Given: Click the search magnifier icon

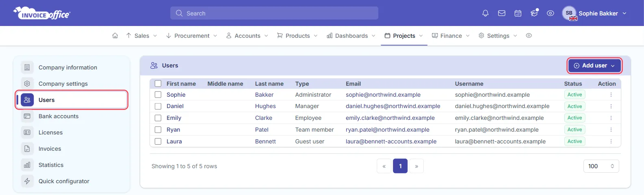Looking at the screenshot, I should (179, 13).
